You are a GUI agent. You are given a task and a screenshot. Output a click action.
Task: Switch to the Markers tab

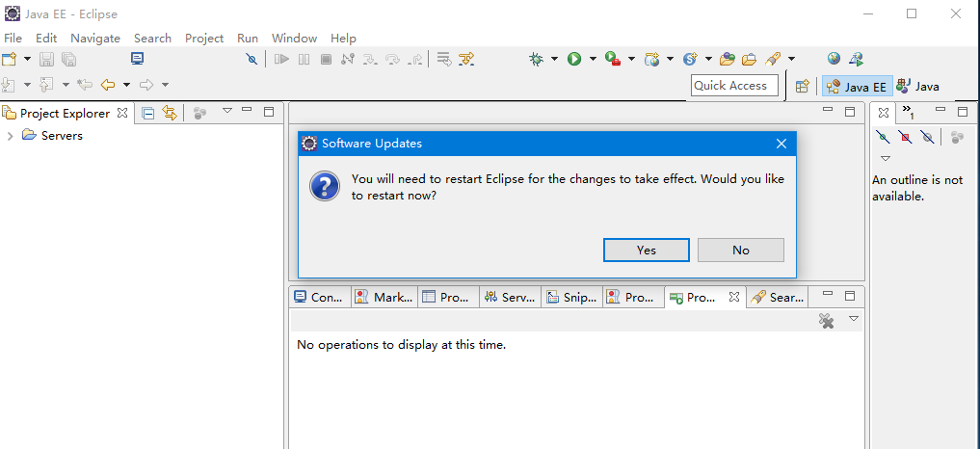point(384,298)
